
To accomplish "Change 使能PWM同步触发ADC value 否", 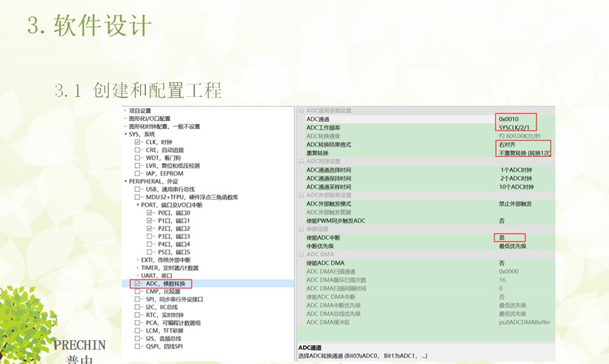I will (x=502, y=221).
